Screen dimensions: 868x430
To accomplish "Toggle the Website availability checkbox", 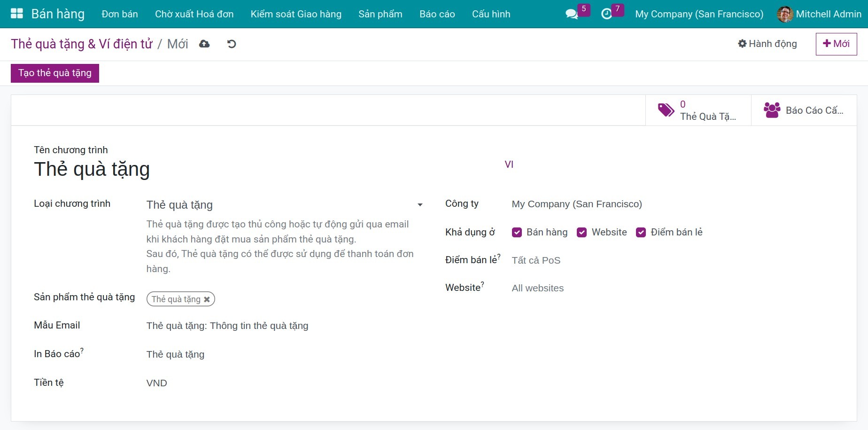I will tap(581, 232).
